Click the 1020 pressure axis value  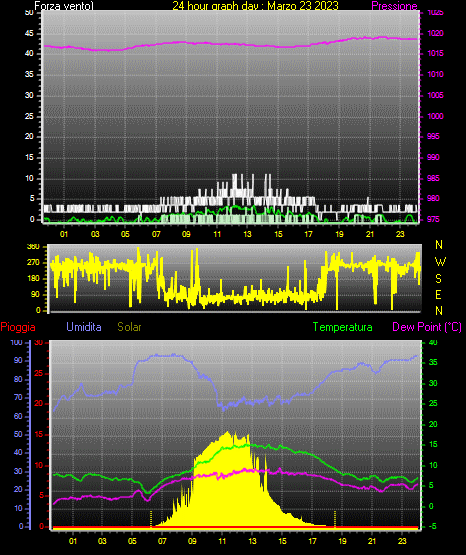(435, 33)
